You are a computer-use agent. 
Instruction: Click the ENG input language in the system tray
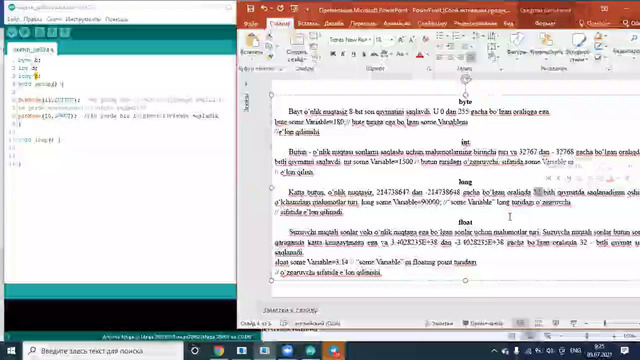pos(576,351)
